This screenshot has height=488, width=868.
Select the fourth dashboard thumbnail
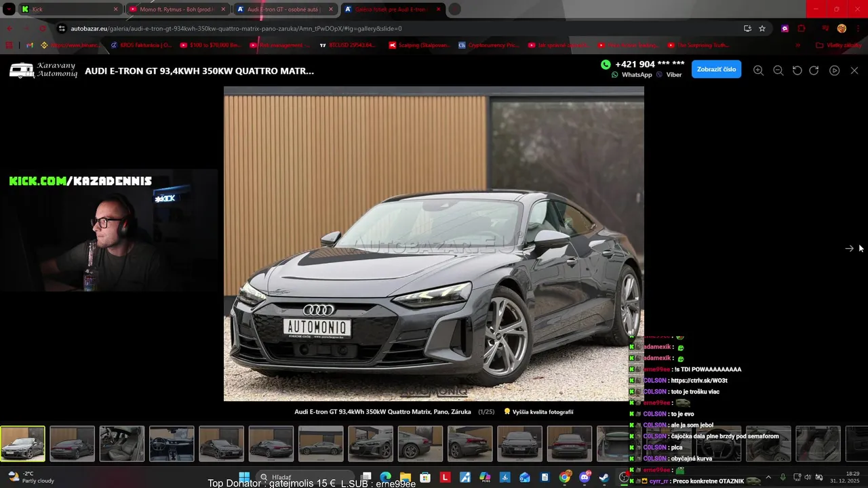[172, 443]
